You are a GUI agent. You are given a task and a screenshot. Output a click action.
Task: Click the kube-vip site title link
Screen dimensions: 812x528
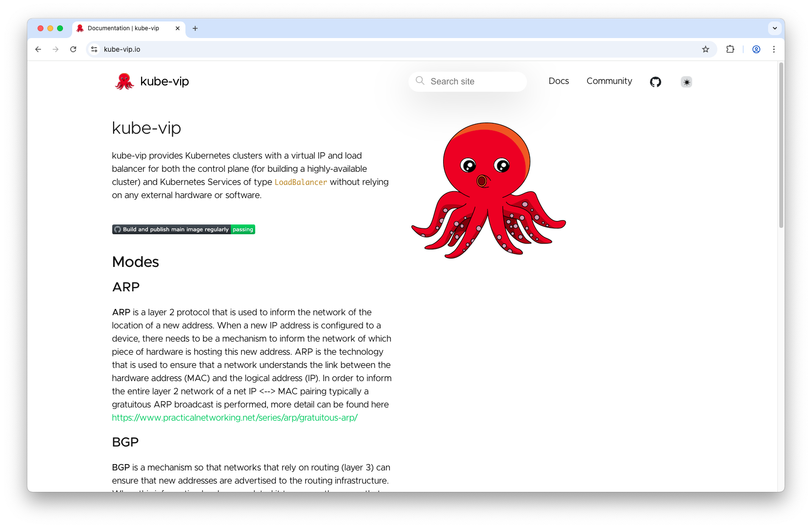click(x=164, y=81)
